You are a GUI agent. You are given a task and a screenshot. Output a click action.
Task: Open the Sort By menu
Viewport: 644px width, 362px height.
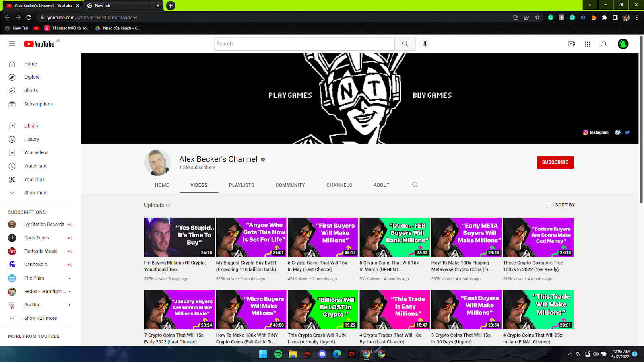560,205
